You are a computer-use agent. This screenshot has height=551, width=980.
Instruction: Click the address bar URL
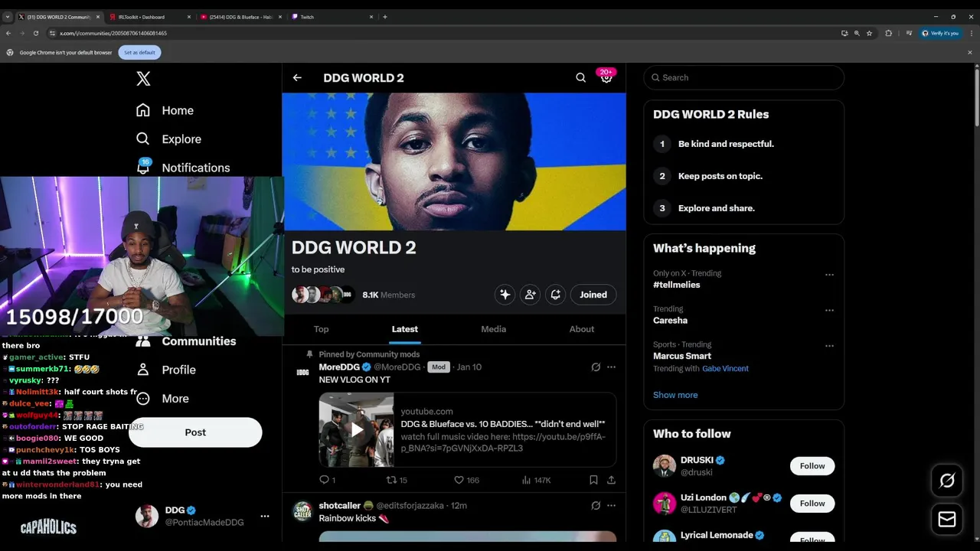coord(113,33)
